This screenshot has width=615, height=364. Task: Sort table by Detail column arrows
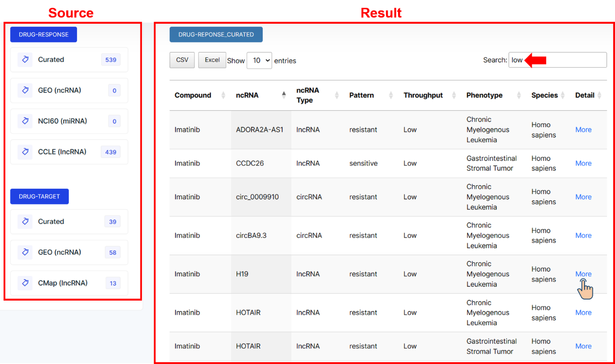pos(599,95)
